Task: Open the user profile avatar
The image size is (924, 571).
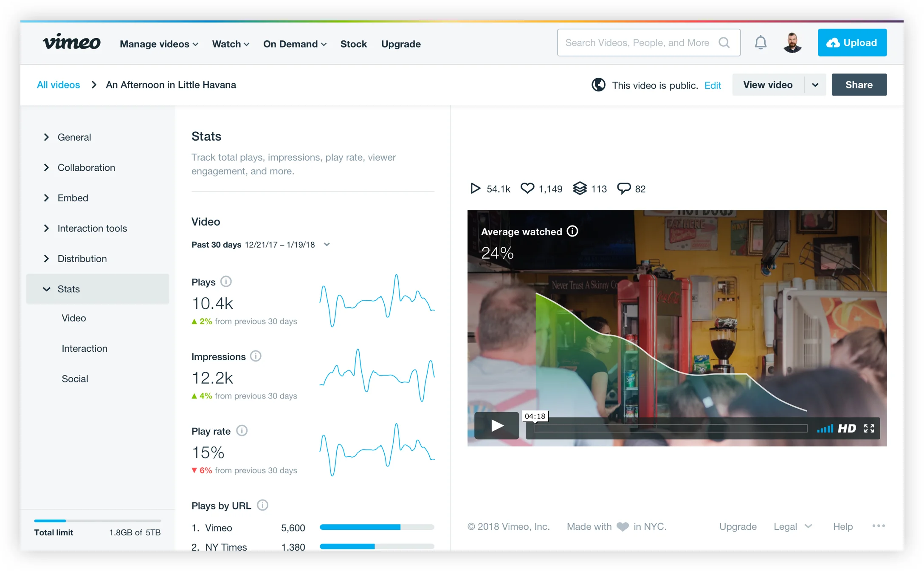Action: pos(792,42)
